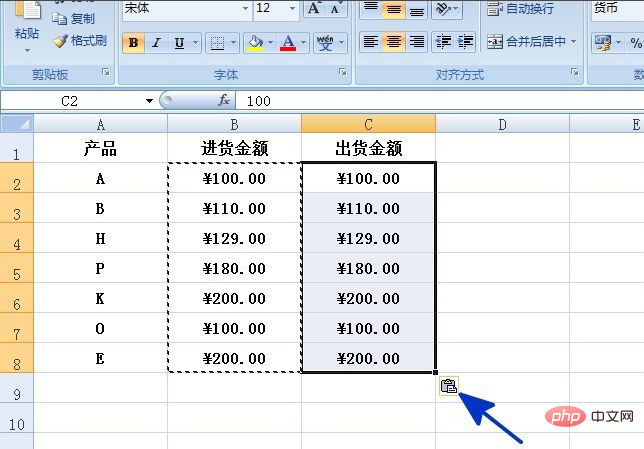Click the select-all corner button
This screenshot has height=449, width=644.
tap(17, 124)
